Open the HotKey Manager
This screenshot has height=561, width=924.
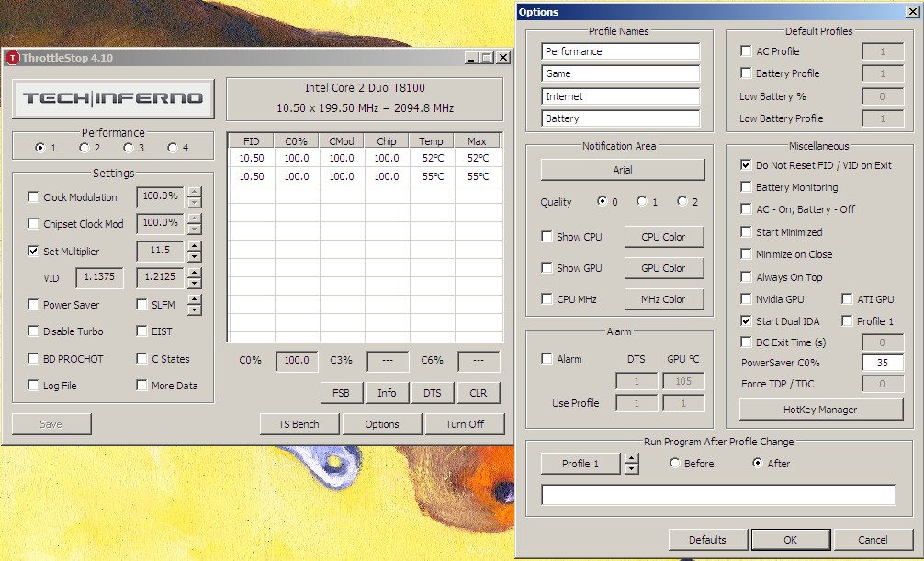pos(821,410)
